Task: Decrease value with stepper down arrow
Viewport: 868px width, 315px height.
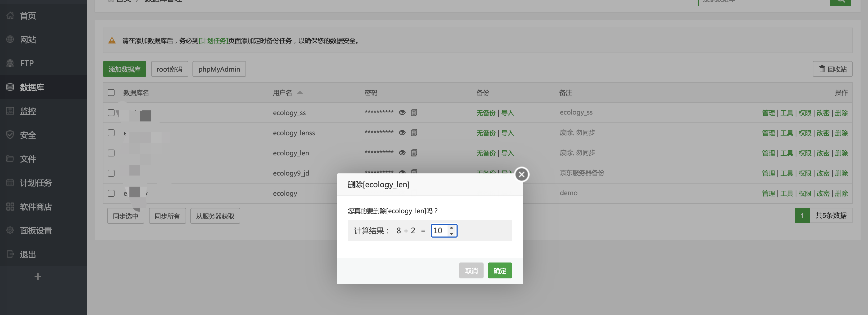Action: coord(451,234)
